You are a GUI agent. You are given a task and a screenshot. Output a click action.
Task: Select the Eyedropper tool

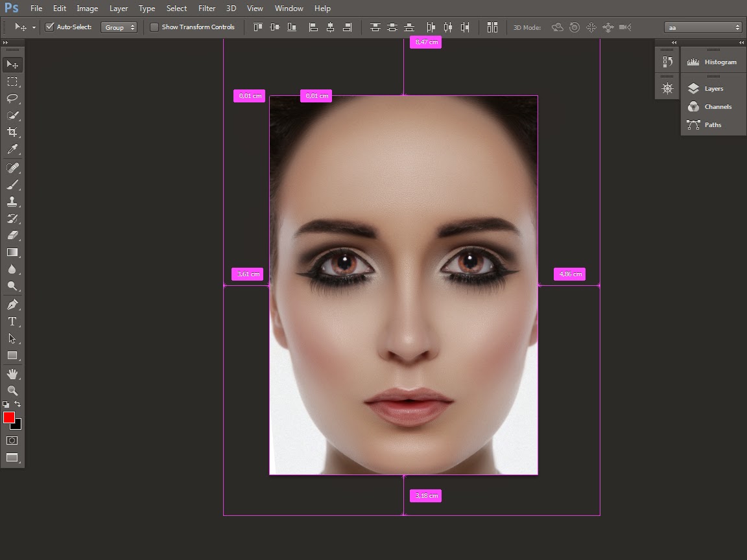(12, 150)
